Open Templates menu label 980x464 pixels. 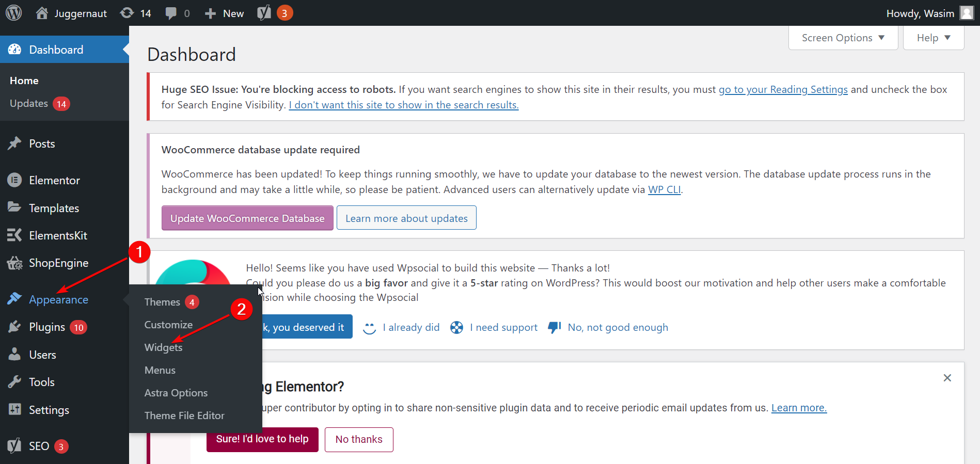click(54, 208)
